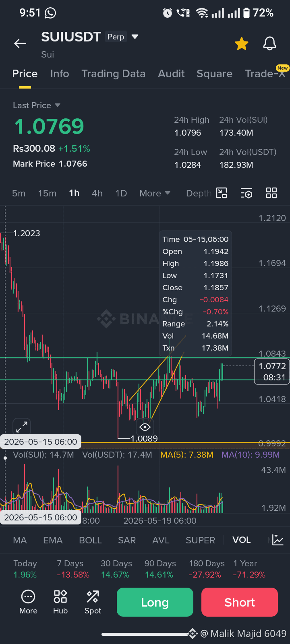Tap the battery status icon
The width and height of the screenshot is (290, 644).
[x=247, y=13]
